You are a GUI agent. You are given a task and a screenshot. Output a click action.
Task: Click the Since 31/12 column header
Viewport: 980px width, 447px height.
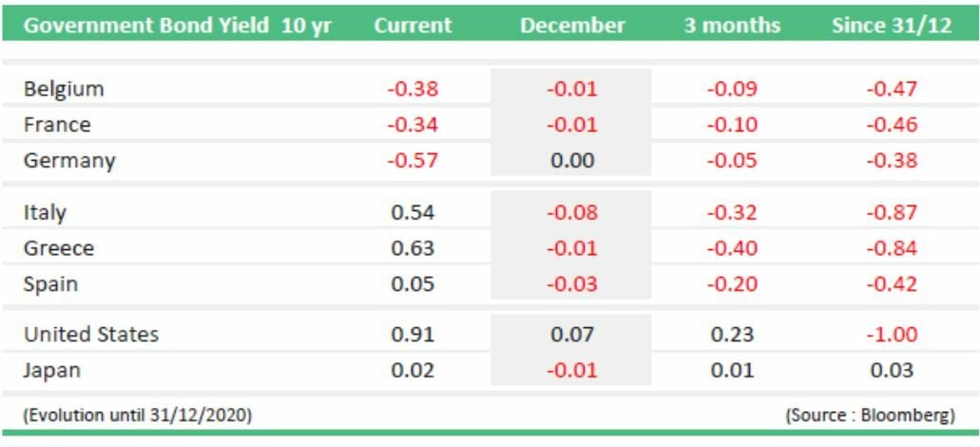[x=892, y=26]
